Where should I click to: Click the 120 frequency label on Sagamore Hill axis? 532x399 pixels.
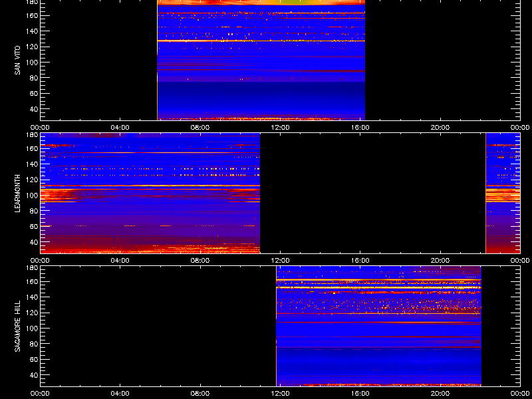tap(33, 313)
